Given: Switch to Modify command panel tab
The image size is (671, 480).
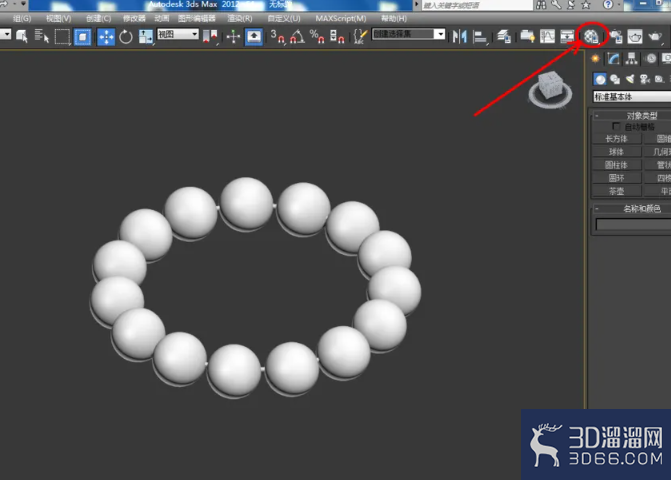Looking at the screenshot, I should [613, 59].
